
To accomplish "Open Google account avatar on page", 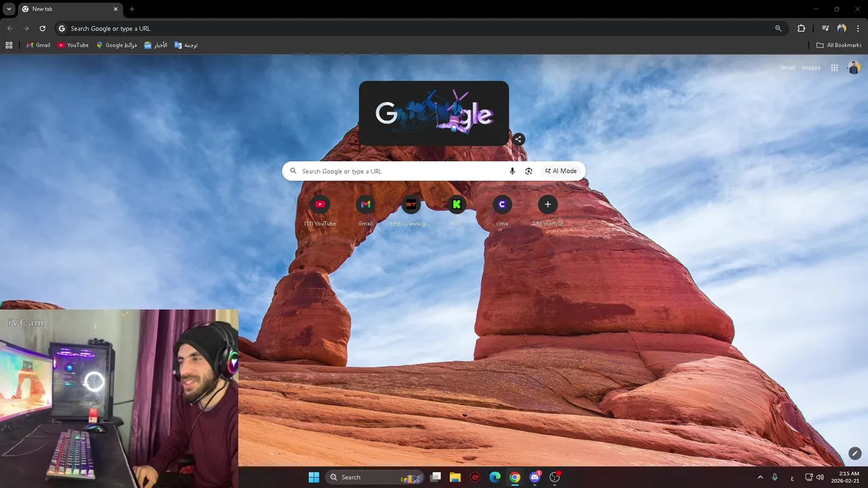I will pyautogui.click(x=854, y=68).
